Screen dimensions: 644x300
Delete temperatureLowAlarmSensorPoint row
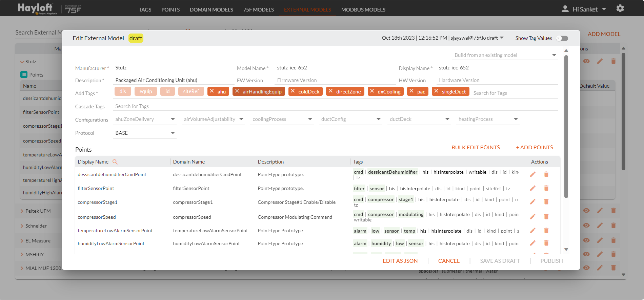(x=546, y=231)
